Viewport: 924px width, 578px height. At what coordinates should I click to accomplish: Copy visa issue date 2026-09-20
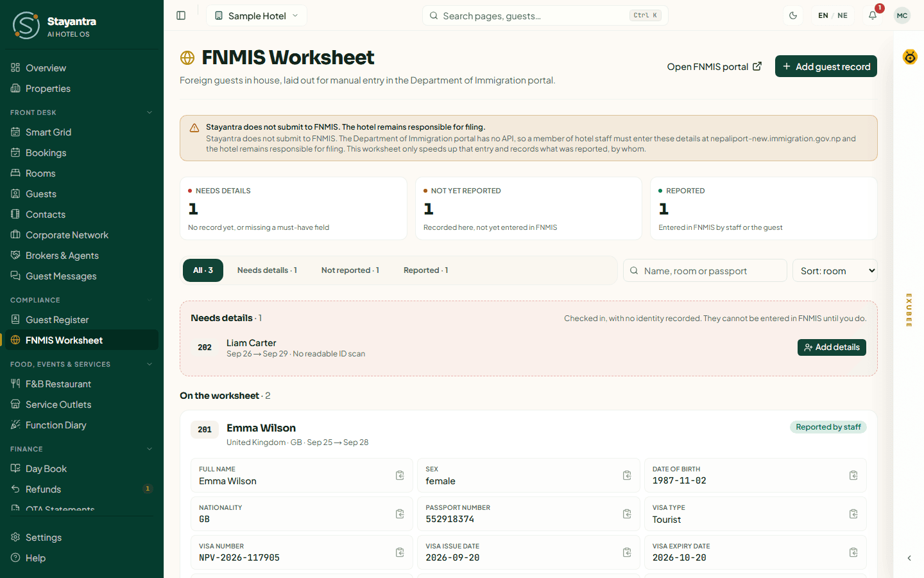pos(627,552)
